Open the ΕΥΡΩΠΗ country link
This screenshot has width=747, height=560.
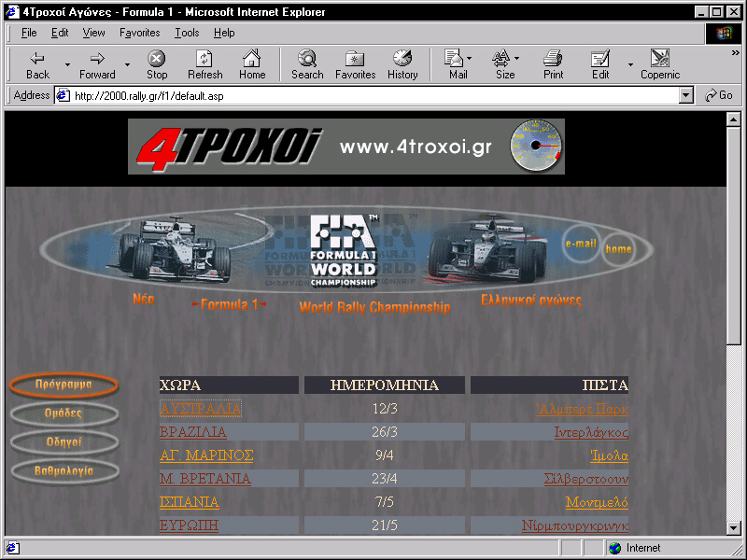(x=190, y=525)
